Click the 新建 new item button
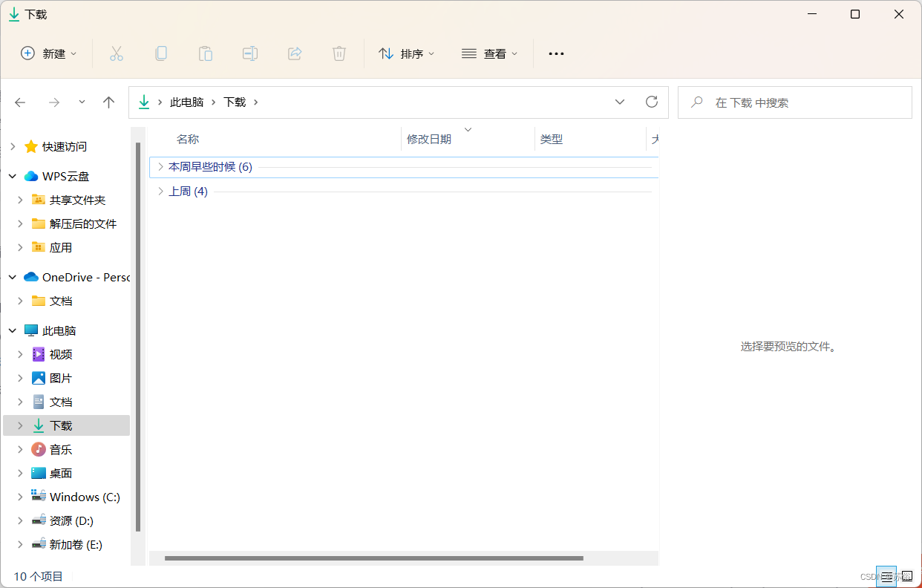The width and height of the screenshot is (922, 588). [x=48, y=53]
